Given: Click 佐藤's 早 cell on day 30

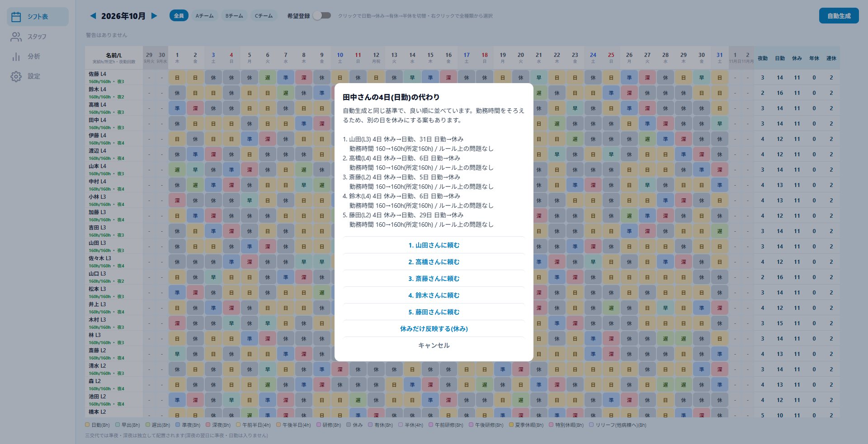Looking at the screenshot, I should coord(702,78).
